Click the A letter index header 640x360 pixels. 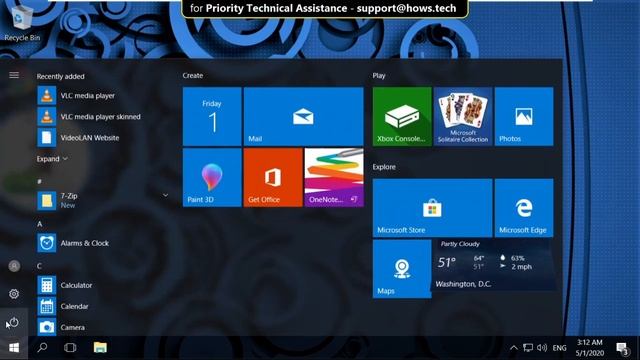(40, 224)
